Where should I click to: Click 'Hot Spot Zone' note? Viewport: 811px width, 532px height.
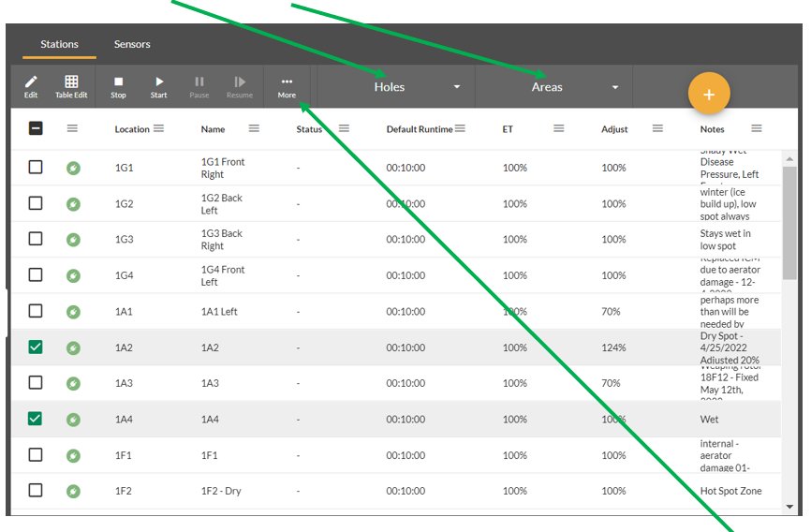coord(730,491)
